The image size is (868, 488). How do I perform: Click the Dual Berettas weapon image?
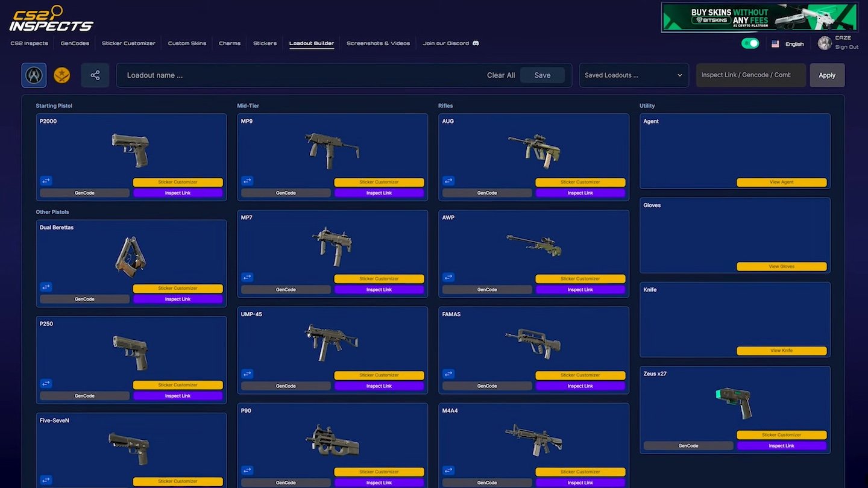[x=131, y=256]
